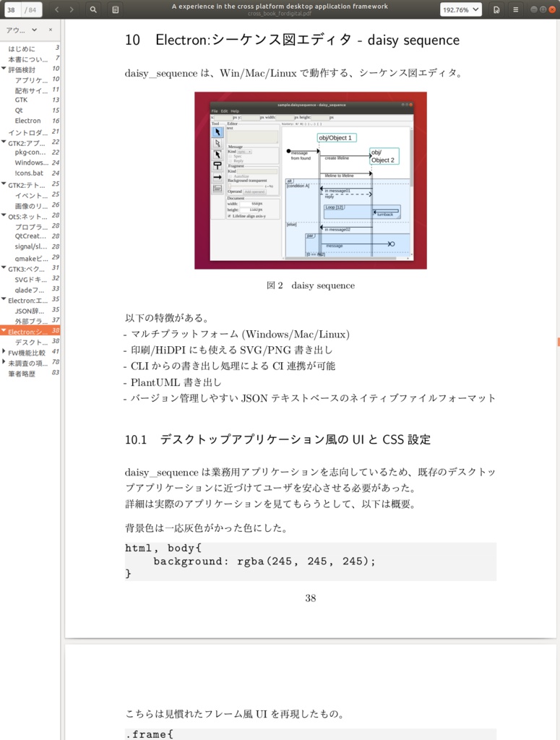The width and height of the screenshot is (560, 740).
Task: Jump to 配布サイ... outline entry
Action: click(31, 90)
